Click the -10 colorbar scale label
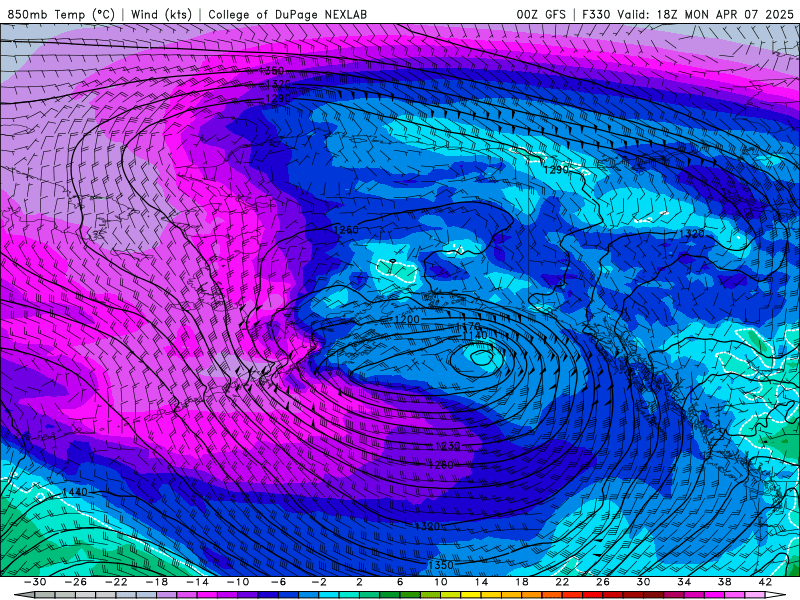 click(238, 582)
